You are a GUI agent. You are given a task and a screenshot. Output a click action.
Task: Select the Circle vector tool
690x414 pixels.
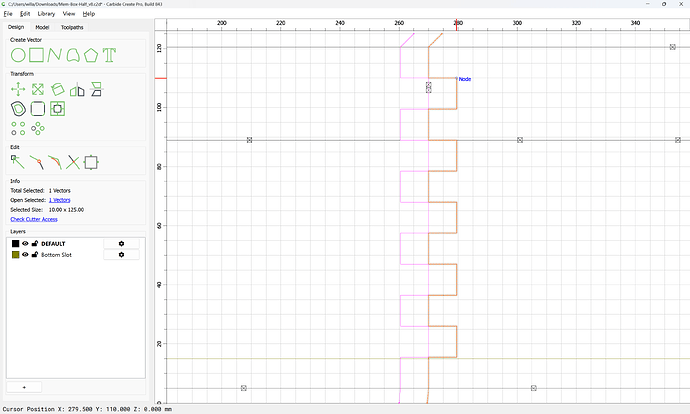click(18, 55)
